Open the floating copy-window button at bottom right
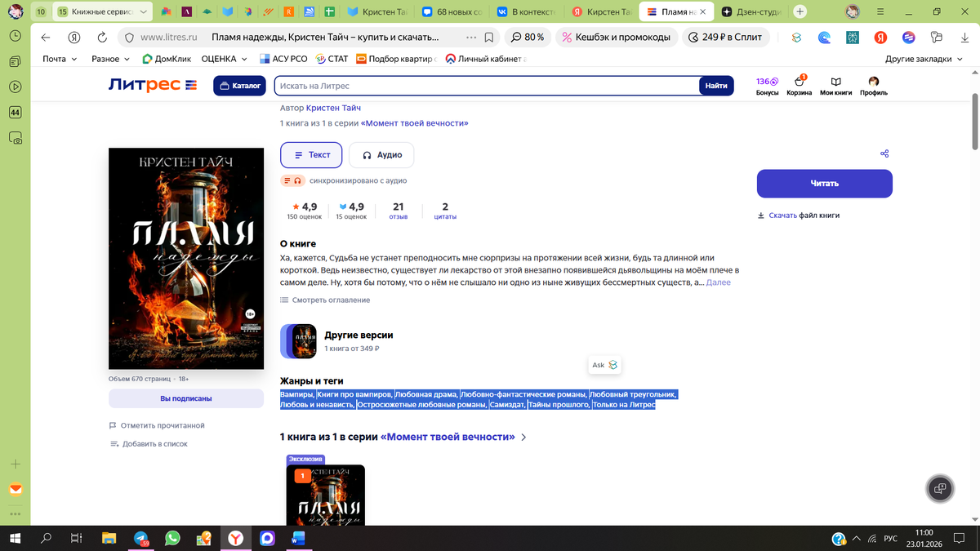This screenshot has height=551, width=980. (x=940, y=488)
